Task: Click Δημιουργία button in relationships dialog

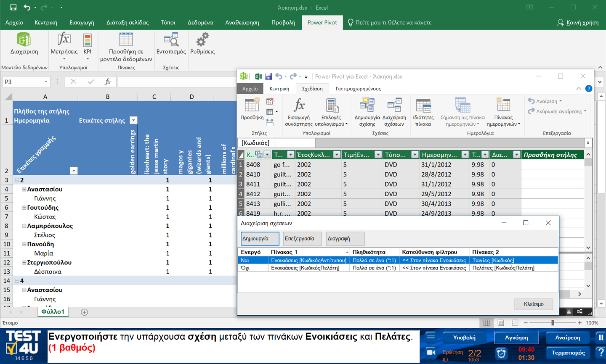Action: (x=260, y=238)
